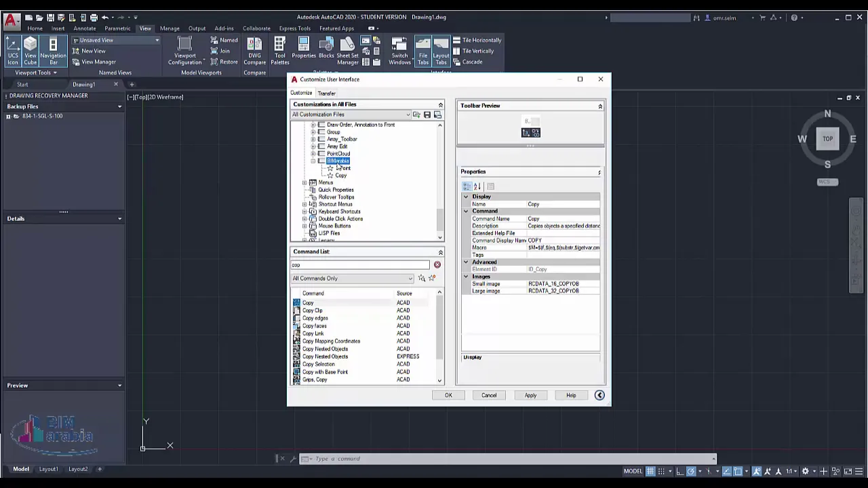Click the Restore viewports command
The height and width of the screenshot is (488, 868).
click(224, 62)
